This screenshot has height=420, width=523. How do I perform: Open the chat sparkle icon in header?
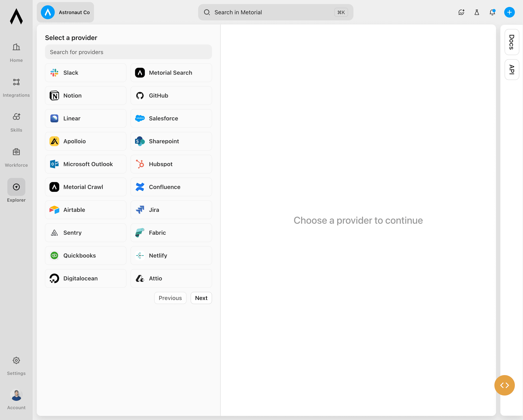461,12
